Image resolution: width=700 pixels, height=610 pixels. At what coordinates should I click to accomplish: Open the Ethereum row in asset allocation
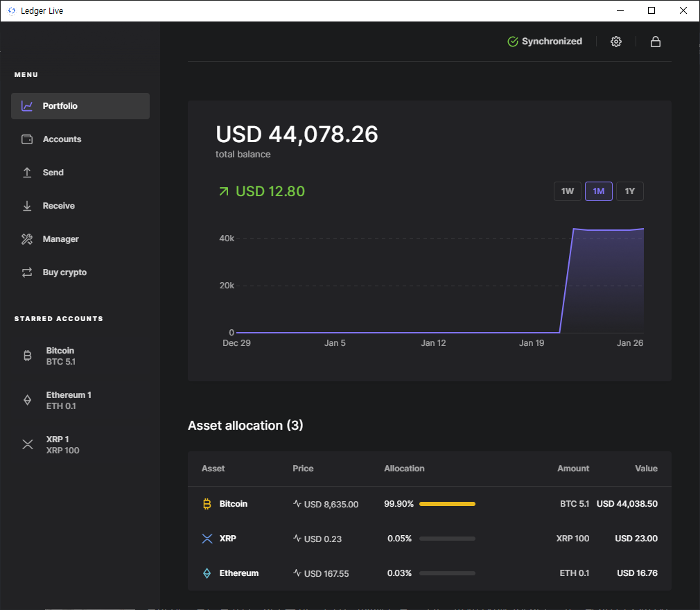(x=430, y=573)
